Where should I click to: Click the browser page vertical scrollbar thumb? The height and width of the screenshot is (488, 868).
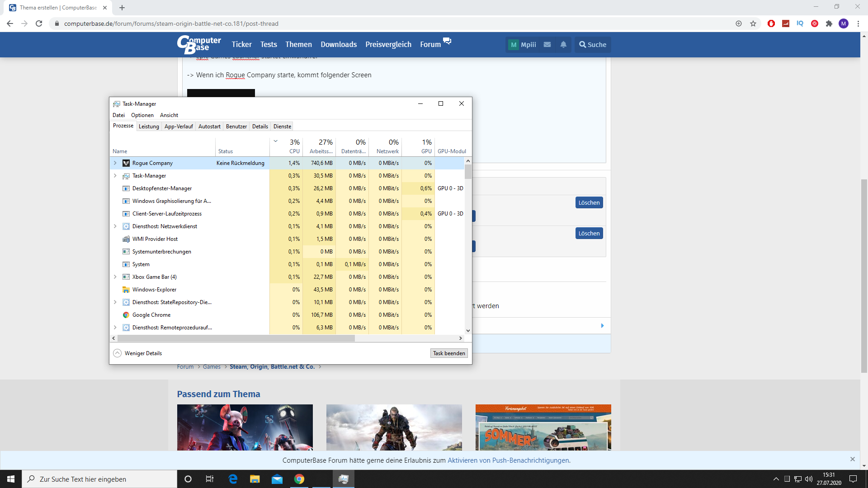[x=864, y=276]
